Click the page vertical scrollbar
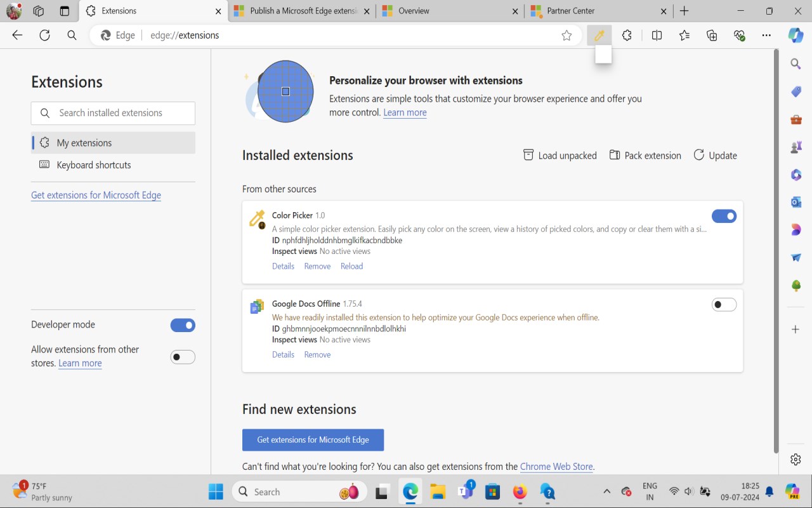Viewport: 812px width, 508px height. [x=775, y=251]
